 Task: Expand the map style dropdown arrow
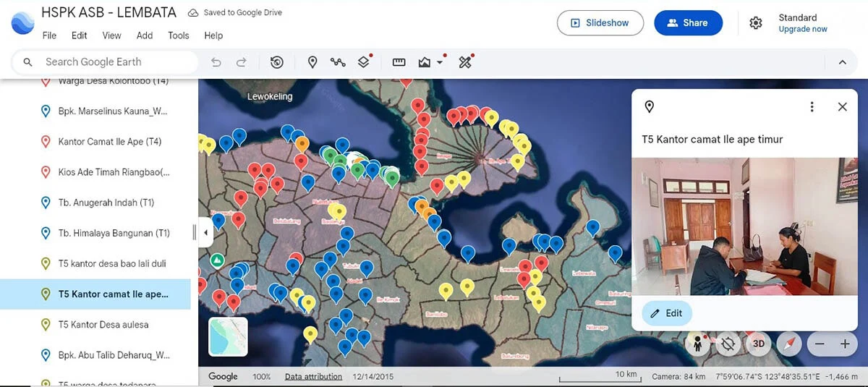pyautogui.click(x=440, y=62)
